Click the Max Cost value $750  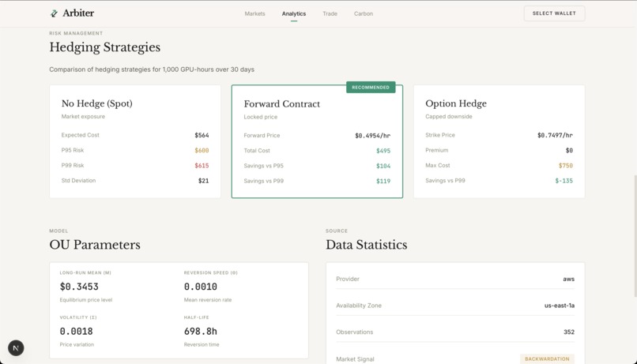(566, 166)
